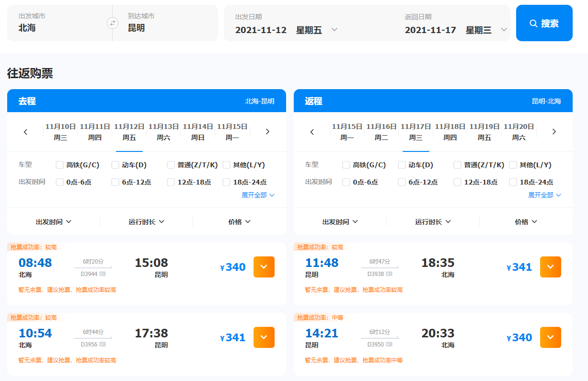Expand orange arrow for 14:21 D3950 train
Image resolution: width=588 pixels, height=381 pixels.
[550, 337]
